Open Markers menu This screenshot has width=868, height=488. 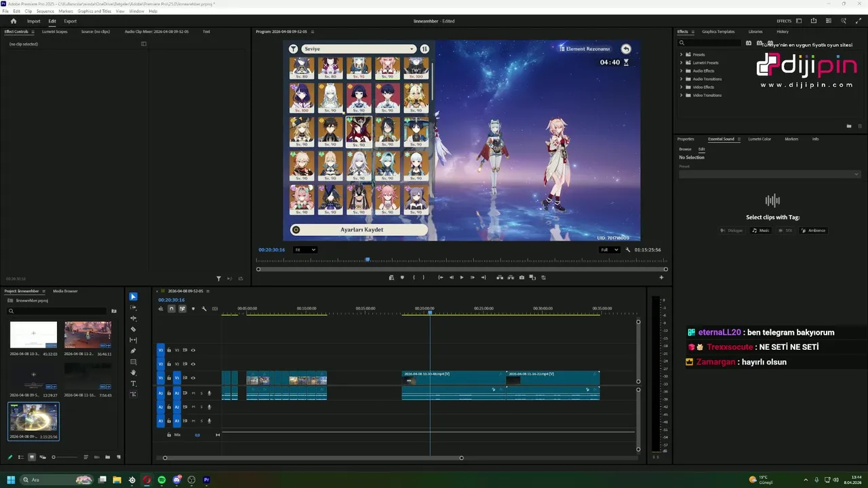pyautogui.click(x=66, y=11)
